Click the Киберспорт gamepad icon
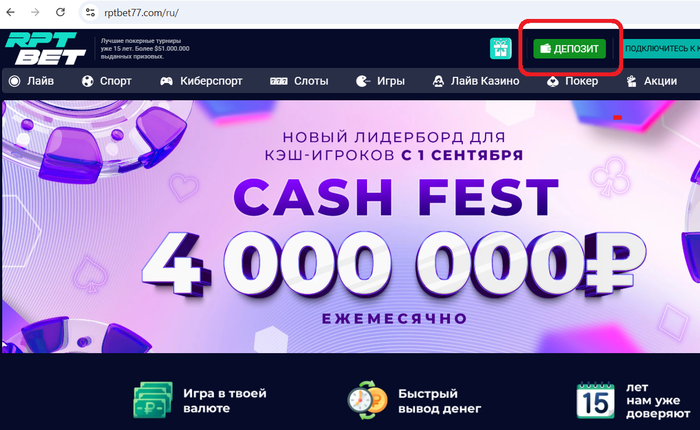700x430 pixels. [166, 81]
